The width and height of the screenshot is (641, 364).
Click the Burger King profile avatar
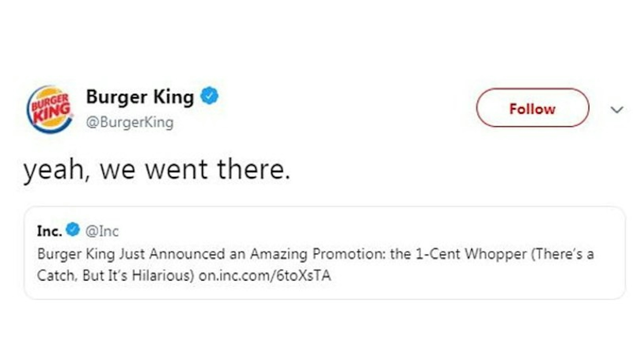50,109
